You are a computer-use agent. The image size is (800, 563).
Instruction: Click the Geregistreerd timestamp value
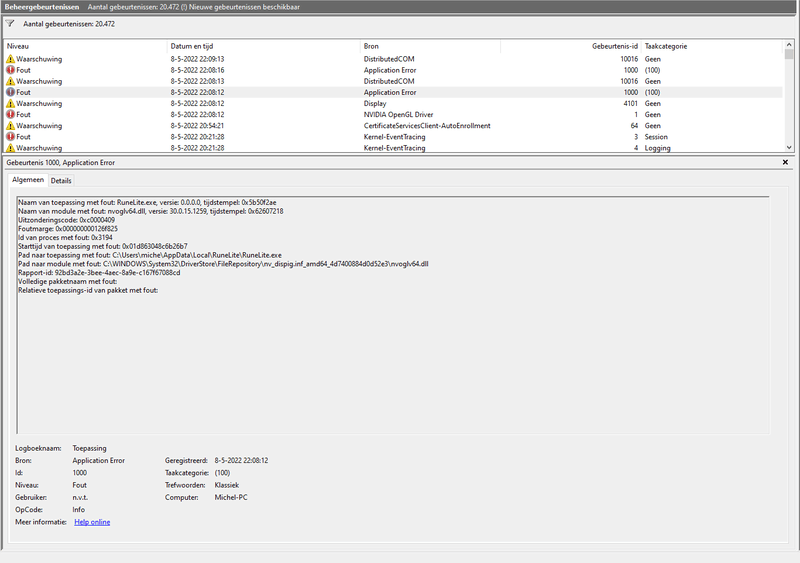(241, 460)
